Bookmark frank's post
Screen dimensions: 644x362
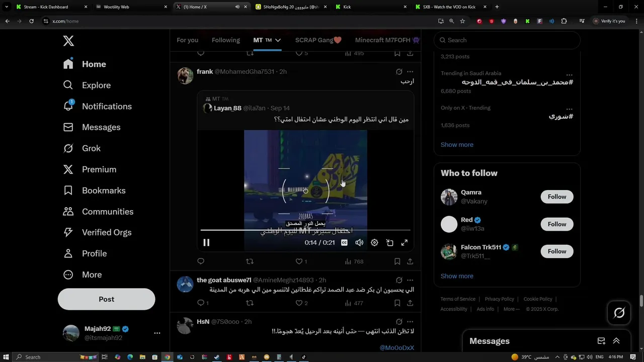pos(397,261)
